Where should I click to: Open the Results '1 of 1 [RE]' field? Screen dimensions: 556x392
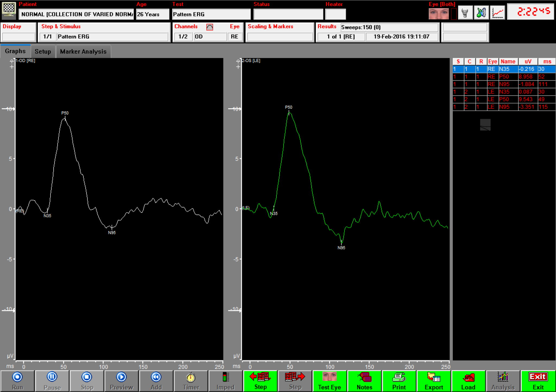(x=341, y=37)
